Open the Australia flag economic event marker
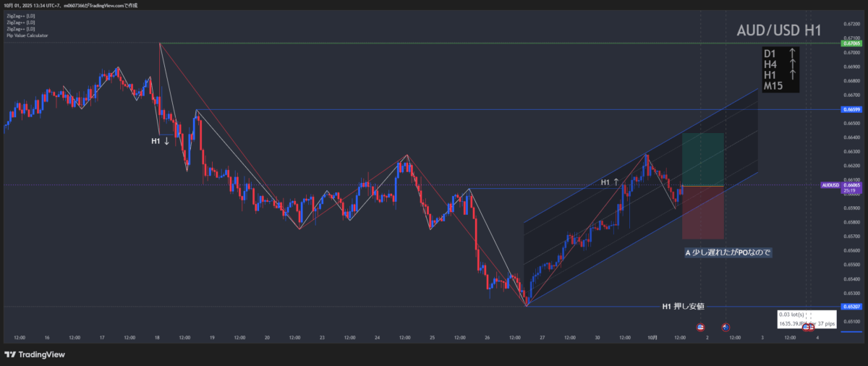Viewport: 868px width, 366px height. 726,328
